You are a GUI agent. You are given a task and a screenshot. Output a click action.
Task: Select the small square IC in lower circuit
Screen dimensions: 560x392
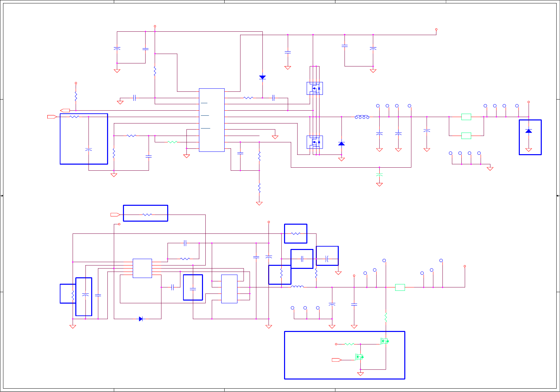142,268
